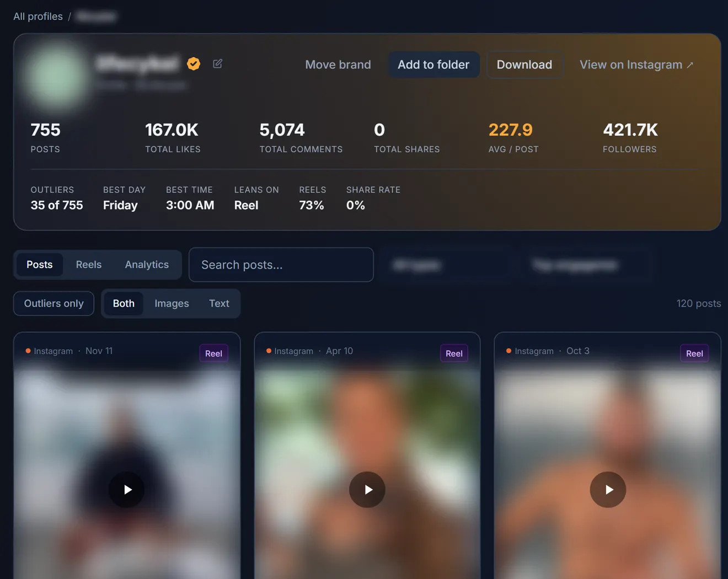Go back to All profiles
The width and height of the screenshot is (728, 579).
pos(38,17)
